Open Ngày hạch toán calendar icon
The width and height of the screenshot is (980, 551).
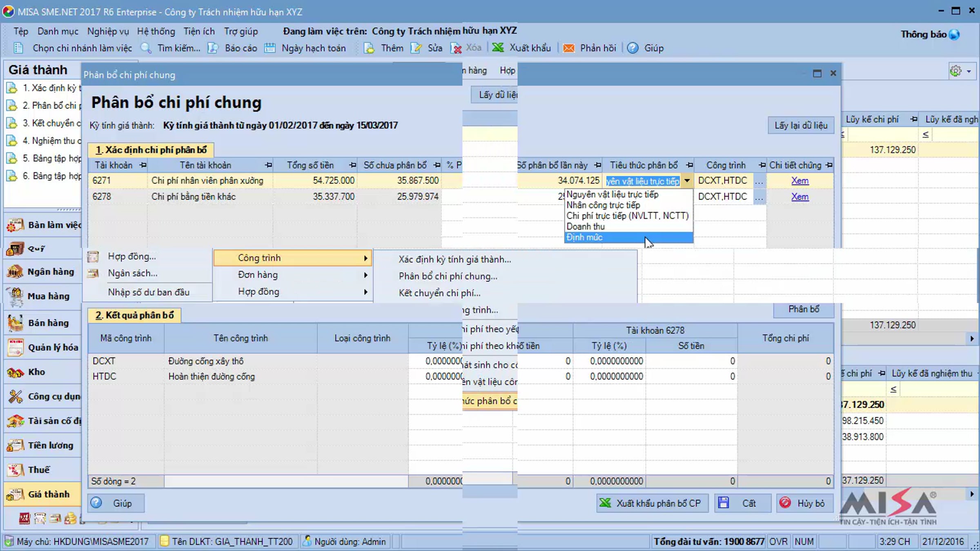(x=270, y=48)
